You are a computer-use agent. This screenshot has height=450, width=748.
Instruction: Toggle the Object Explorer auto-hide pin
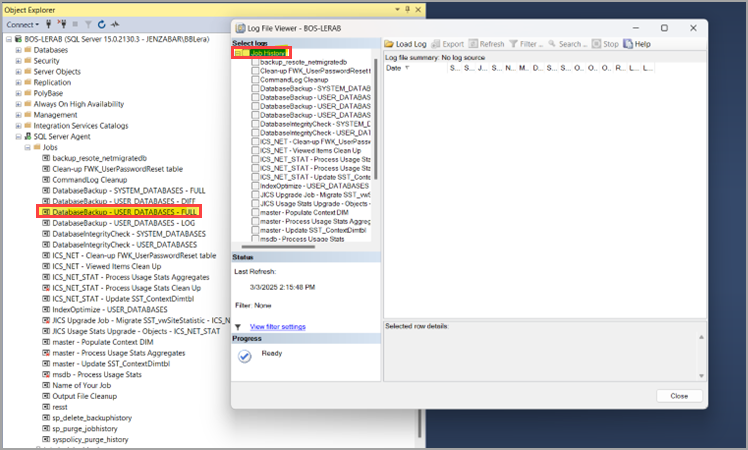coord(407,10)
